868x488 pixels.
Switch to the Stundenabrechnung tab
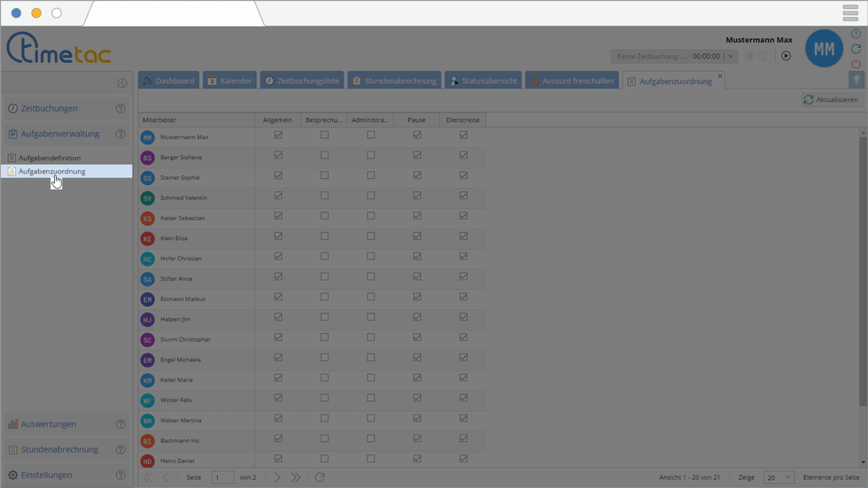pyautogui.click(x=393, y=81)
